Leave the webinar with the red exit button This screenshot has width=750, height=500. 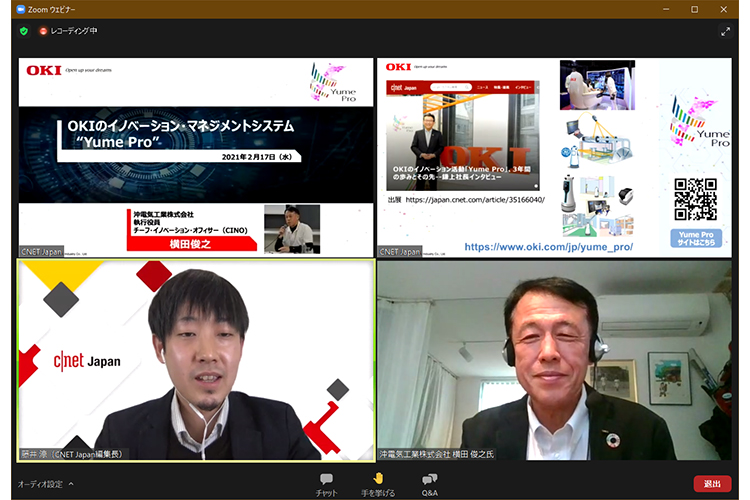pos(712,484)
